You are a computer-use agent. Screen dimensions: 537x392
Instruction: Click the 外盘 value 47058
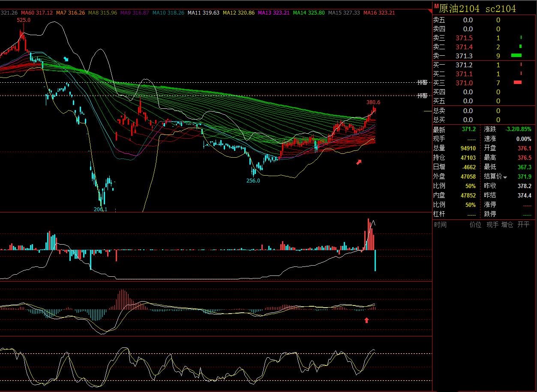click(x=468, y=177)
